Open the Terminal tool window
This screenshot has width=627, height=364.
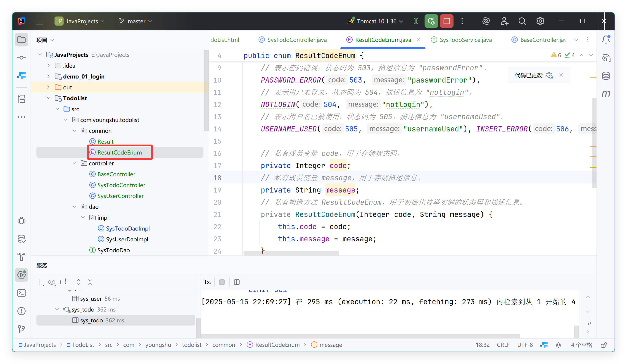pos(22,293)
